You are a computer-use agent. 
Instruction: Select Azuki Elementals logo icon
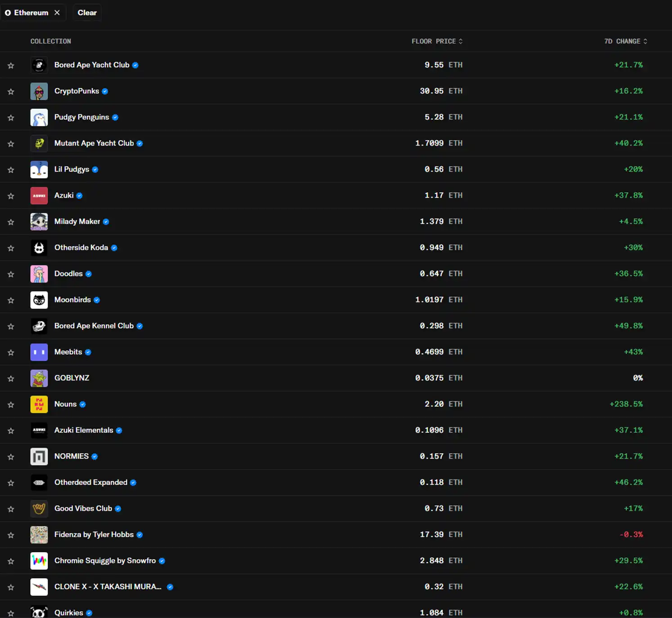click(39, 431)
